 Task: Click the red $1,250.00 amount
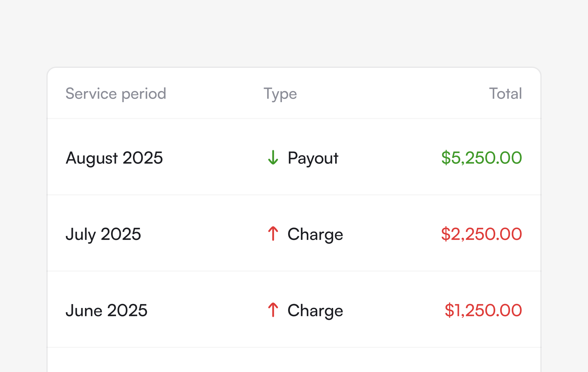483,310
